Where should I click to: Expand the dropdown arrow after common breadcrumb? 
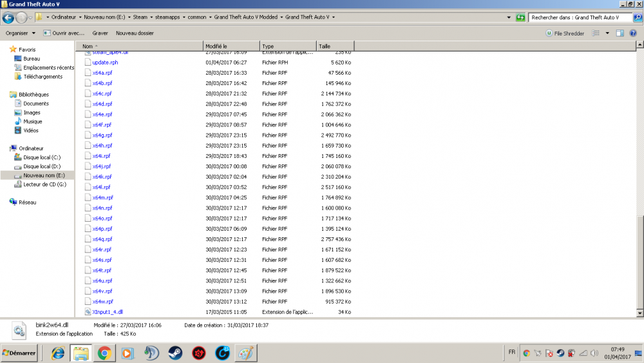(210, 17)
